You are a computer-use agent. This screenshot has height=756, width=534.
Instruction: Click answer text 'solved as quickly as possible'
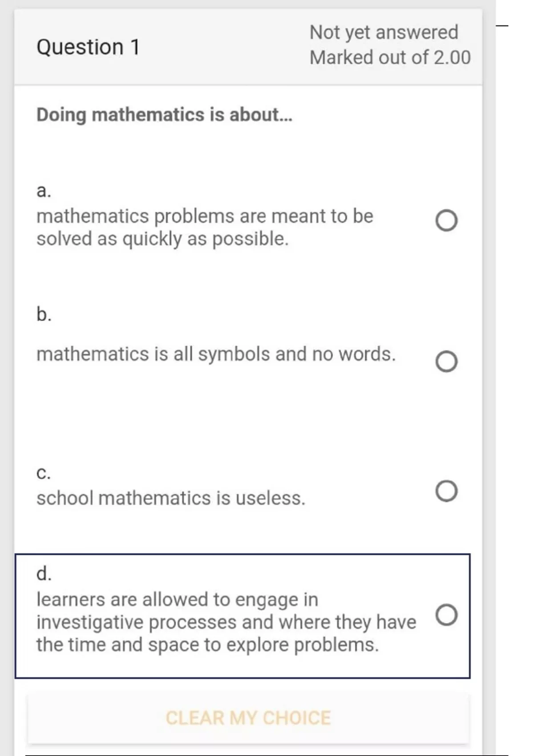pos(162,239)
